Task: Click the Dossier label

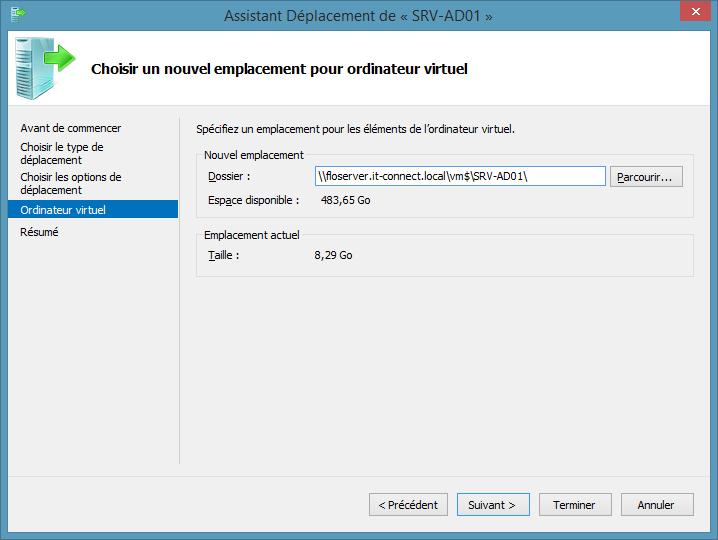Action: (229, 177)
